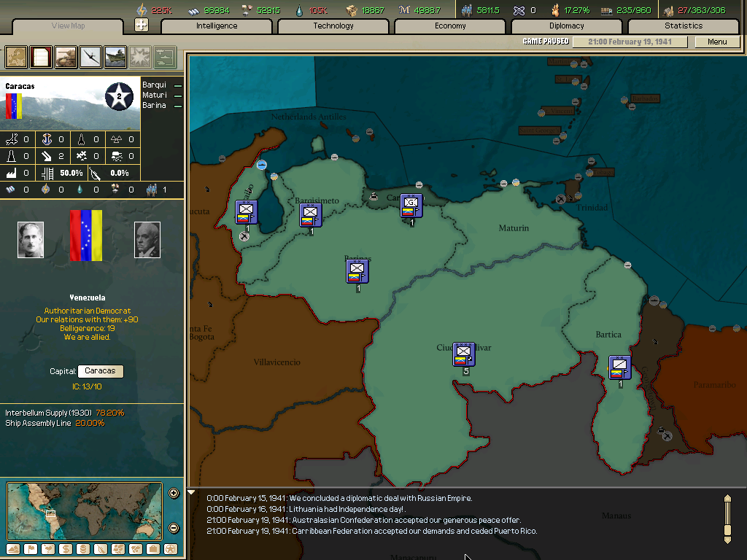Switch to political map mode
The height and width of the screenshot is (560, 747).
pos(40,56)
